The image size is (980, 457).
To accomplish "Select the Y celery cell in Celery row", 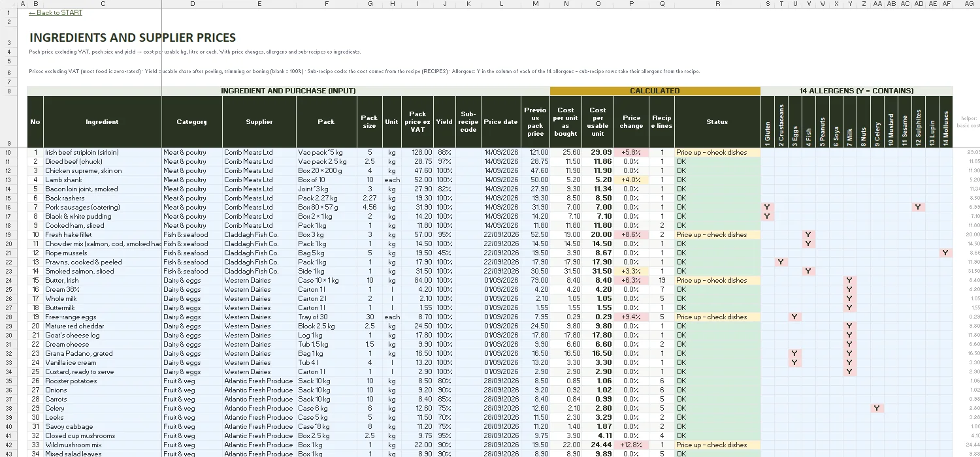I will point(877,408).
